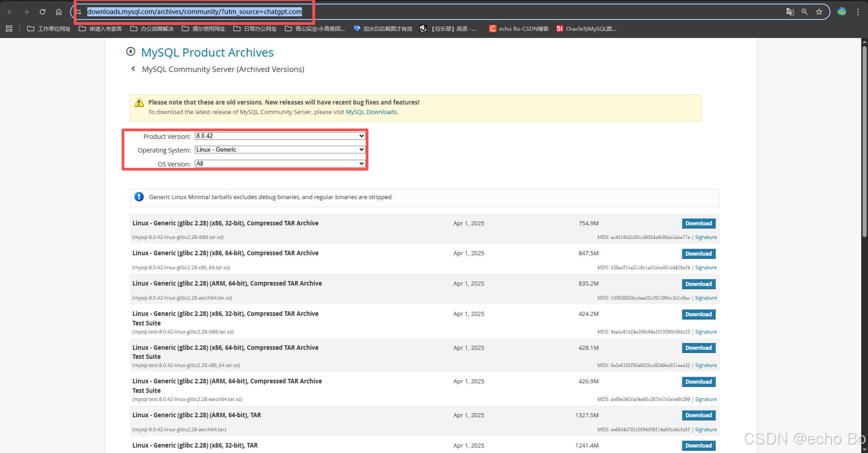Go to the browser home page icon

tap(59, 12)
